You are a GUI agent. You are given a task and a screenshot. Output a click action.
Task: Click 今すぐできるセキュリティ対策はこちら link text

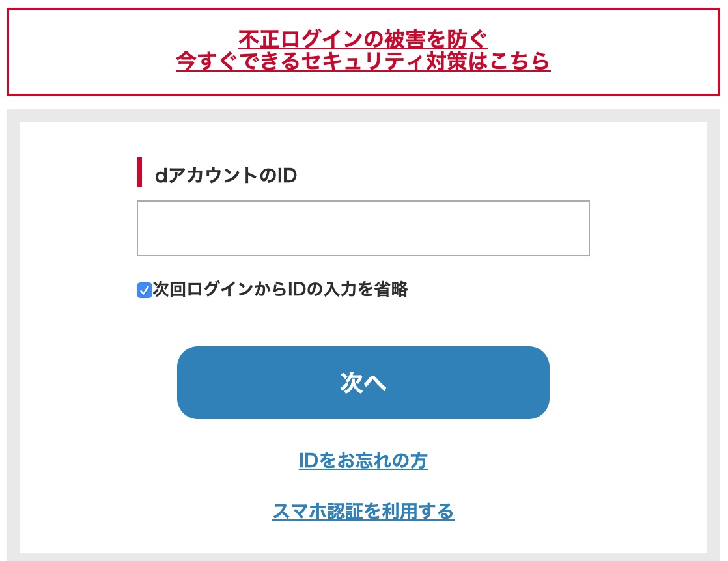(363, 61)
